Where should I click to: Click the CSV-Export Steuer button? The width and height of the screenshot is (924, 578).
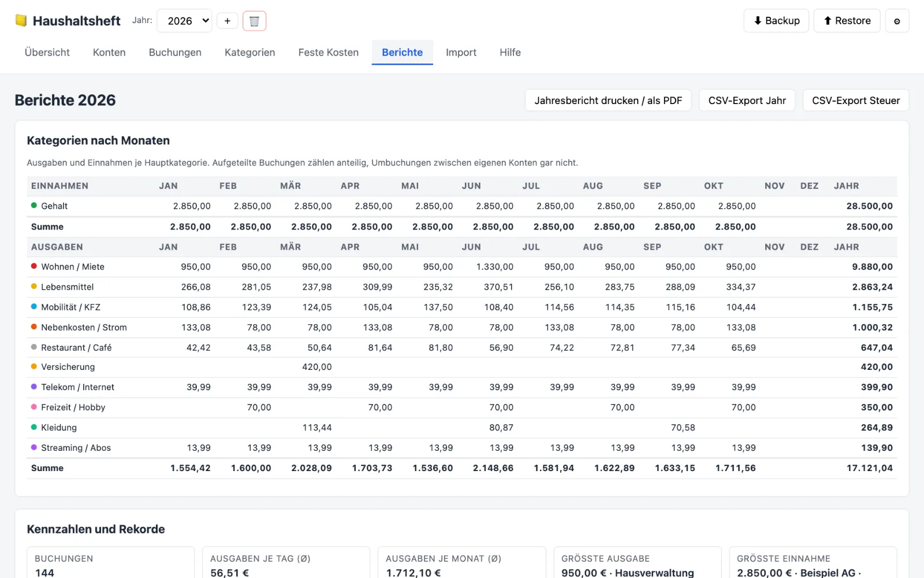coord(856,100)
